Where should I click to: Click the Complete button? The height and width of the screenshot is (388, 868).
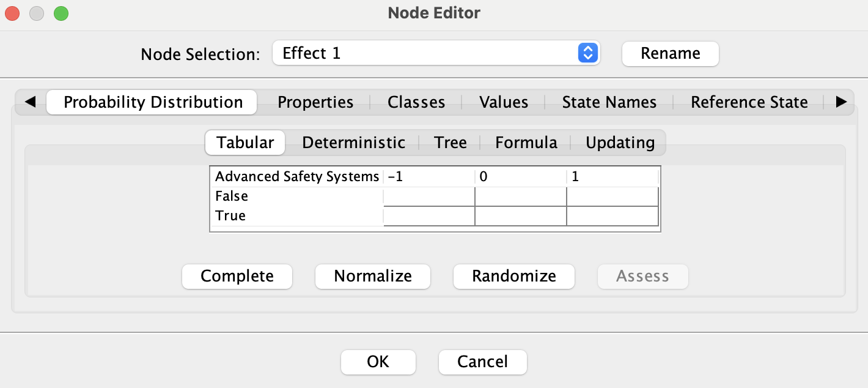pyautogui.click(x=237, y=276)
